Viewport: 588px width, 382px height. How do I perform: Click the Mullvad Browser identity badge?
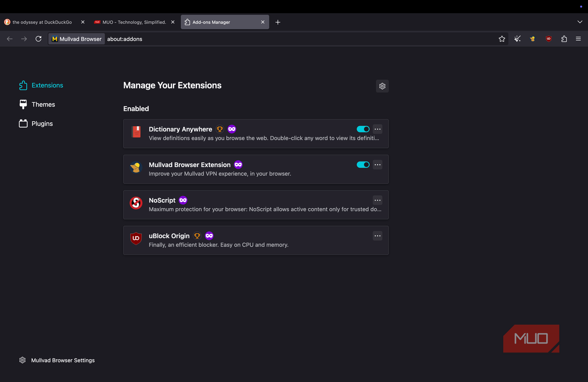77,39
